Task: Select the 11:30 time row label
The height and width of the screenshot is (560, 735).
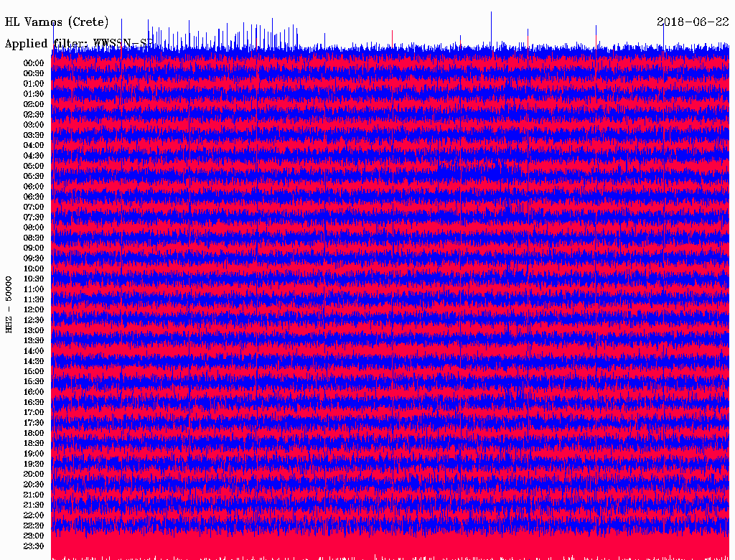Action: pos(33,299)
